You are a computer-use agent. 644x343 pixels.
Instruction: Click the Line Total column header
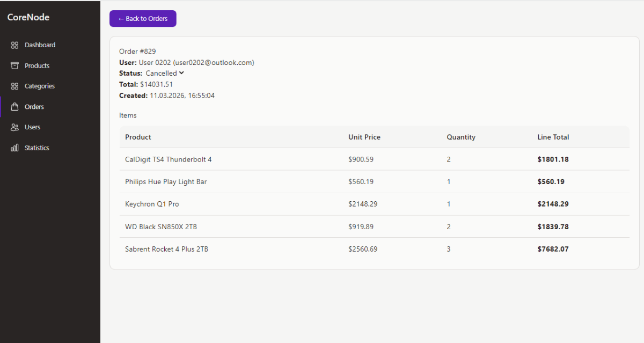tap(553, 137)
